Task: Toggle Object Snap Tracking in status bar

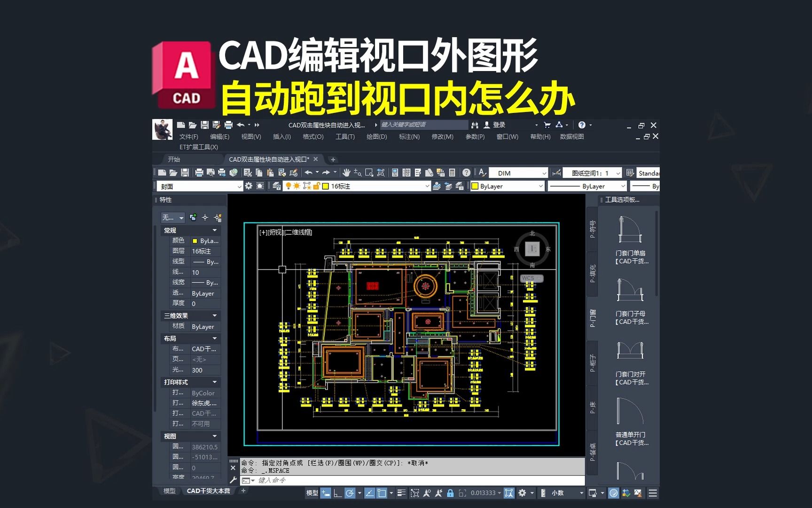Action: (369, 493)
